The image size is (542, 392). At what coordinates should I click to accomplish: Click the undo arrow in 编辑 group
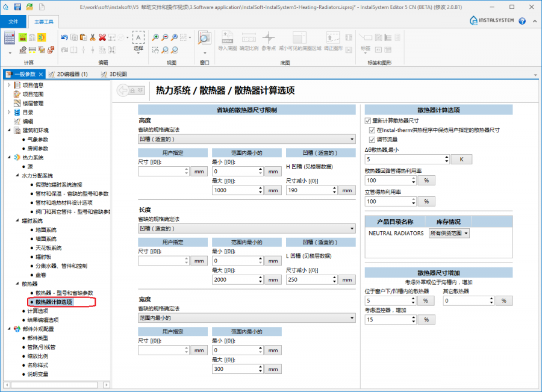(x=64, y=37)
